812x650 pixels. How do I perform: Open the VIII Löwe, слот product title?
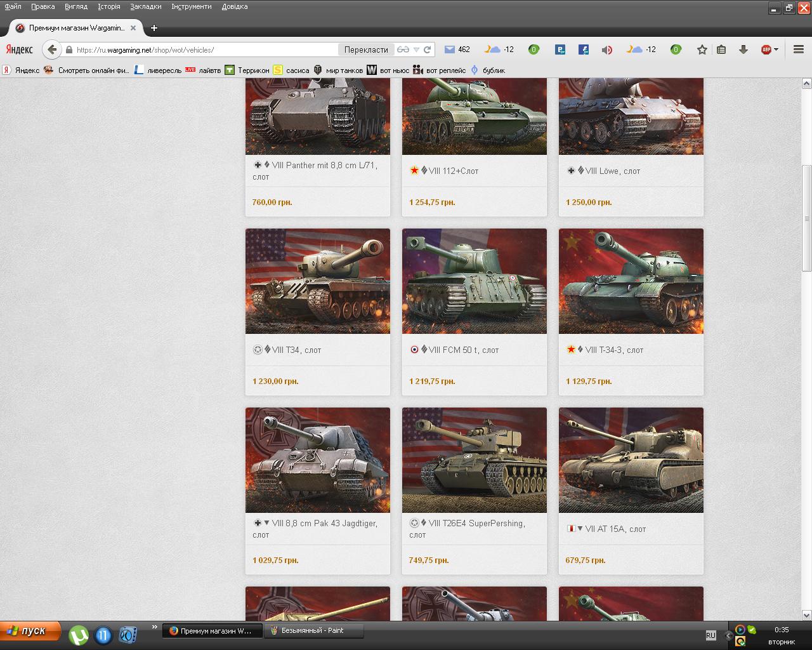(x=612, y=171)
